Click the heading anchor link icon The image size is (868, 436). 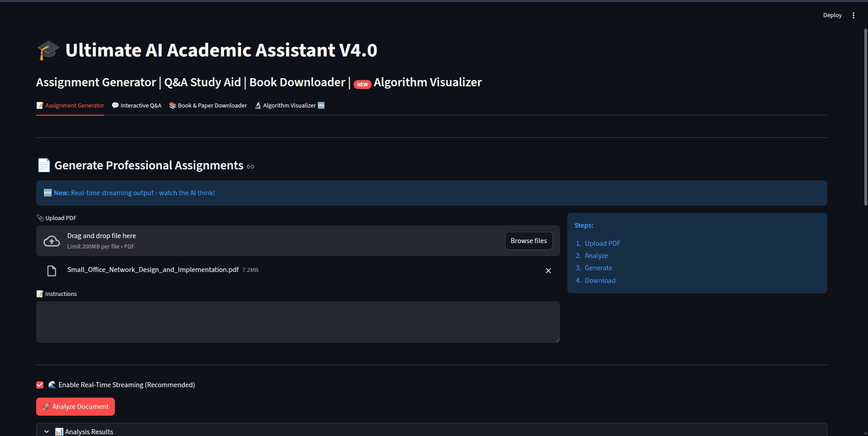tap(250, 167)
